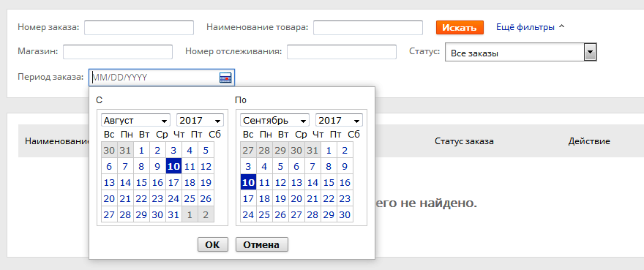
Task: Pick August 31 in the С calendar
Action: tap(173, 214)
